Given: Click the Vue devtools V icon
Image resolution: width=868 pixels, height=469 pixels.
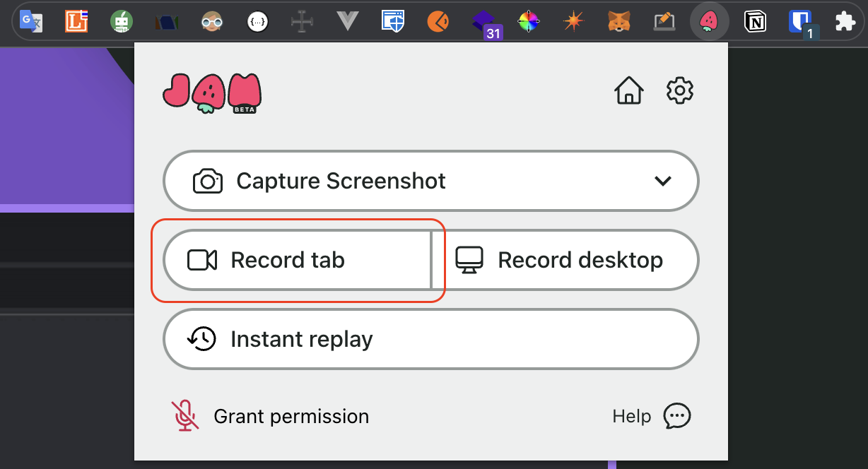Looking at the screenshot, I should (x=347, y=21).
